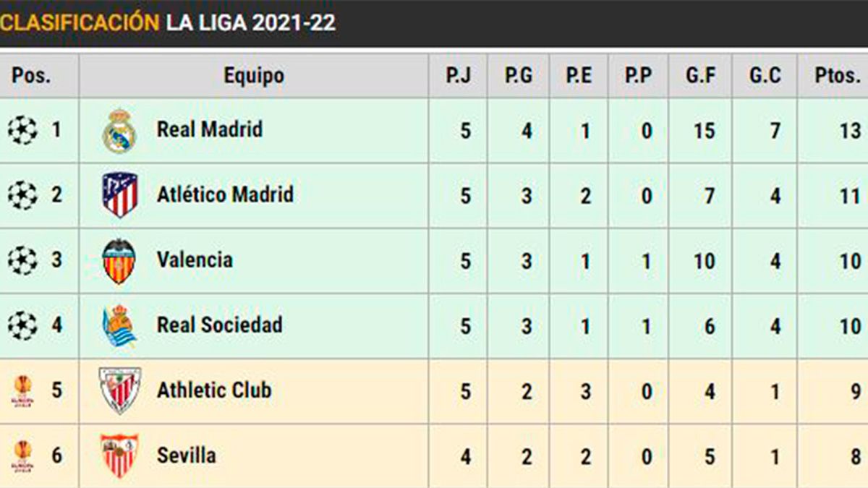Select the Athletic Club team name
Viewport: 868px width, 488px height.
coord(214,390)
